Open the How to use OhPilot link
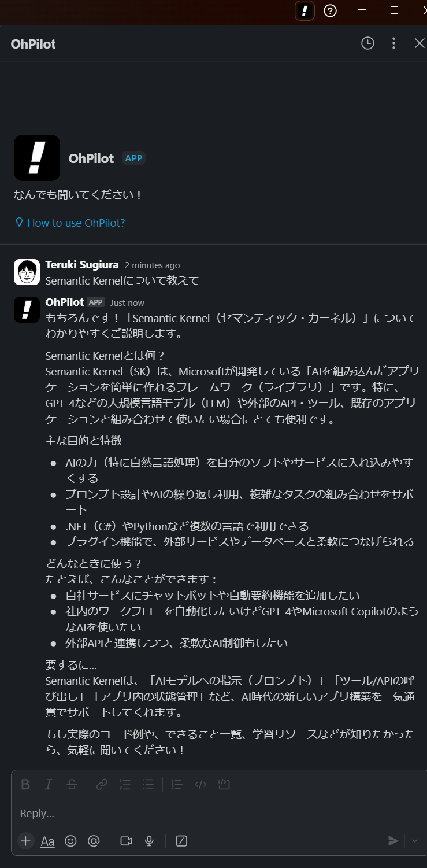Screen dimensions: 427x868 pyautogui.click(x=69, y=222)
